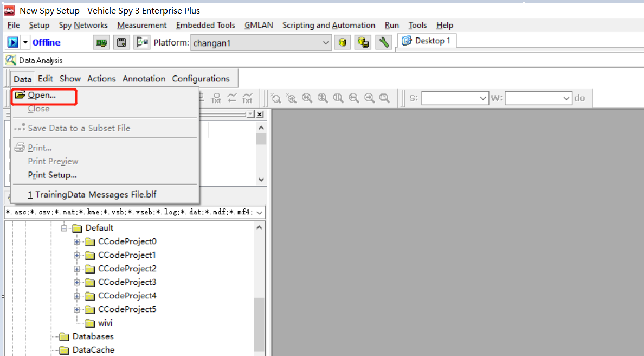644x356 pixels.
Task: Expand the CCodeProject1 folder
Action: pos(77,255)
